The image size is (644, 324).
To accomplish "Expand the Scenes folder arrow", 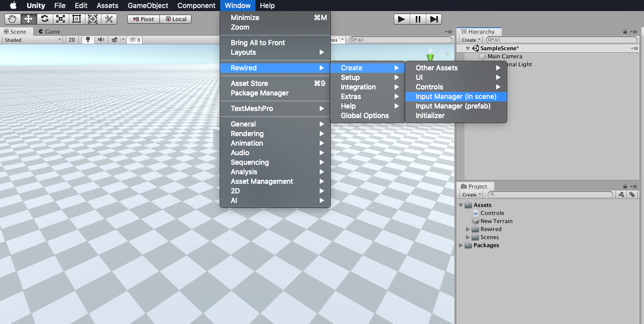I will [x=469, y=237].
